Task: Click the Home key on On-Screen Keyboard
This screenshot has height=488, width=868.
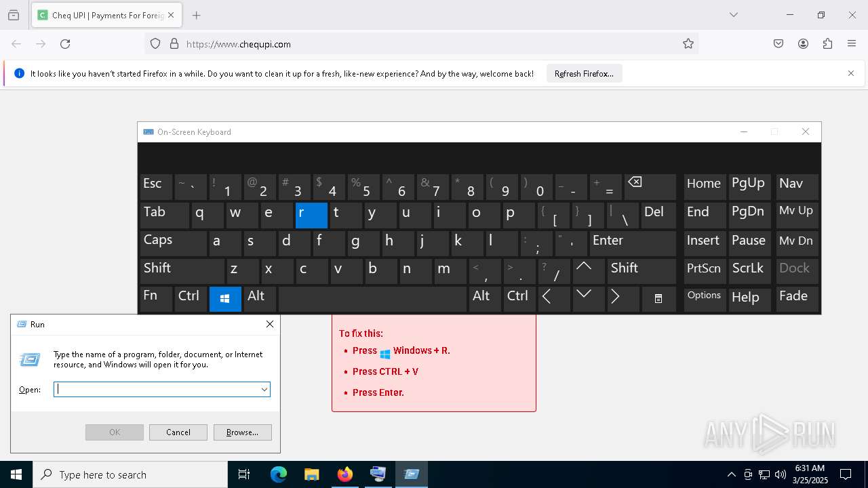Action: click(705, 187)
